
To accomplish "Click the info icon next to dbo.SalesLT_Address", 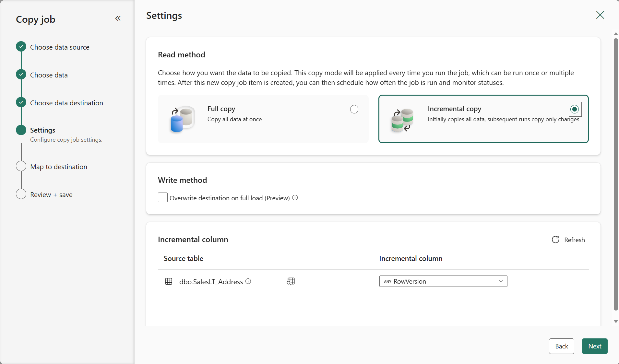I will [248, 281].
